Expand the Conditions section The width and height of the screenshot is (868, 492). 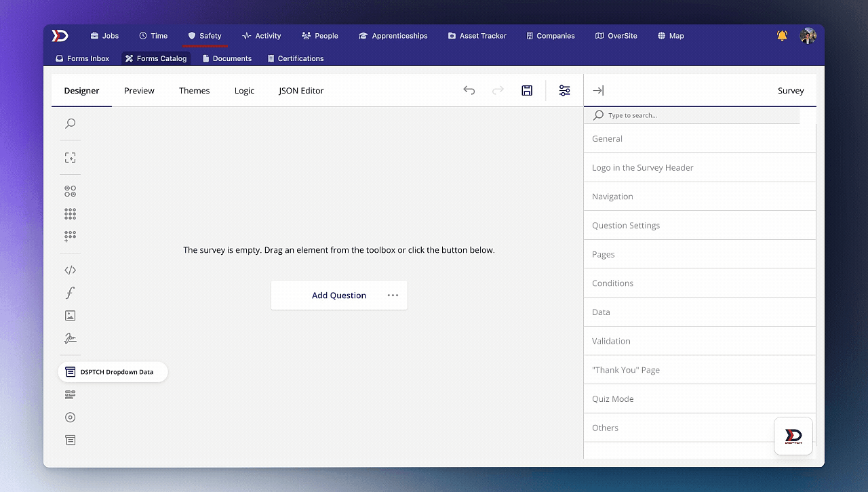tap(700, 283)
